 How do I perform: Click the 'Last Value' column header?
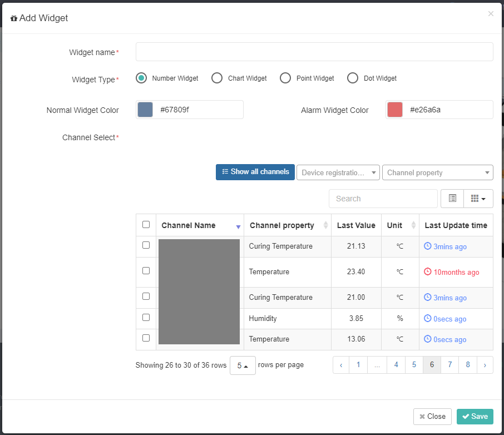click(x=356, y=225)
